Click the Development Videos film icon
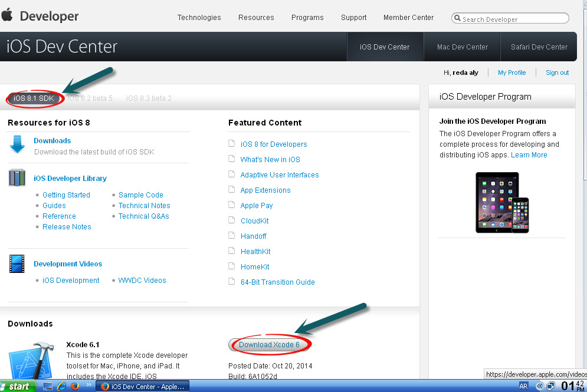Image resolution: width=587 pixels, height=392 pixels. pos(17,263)
